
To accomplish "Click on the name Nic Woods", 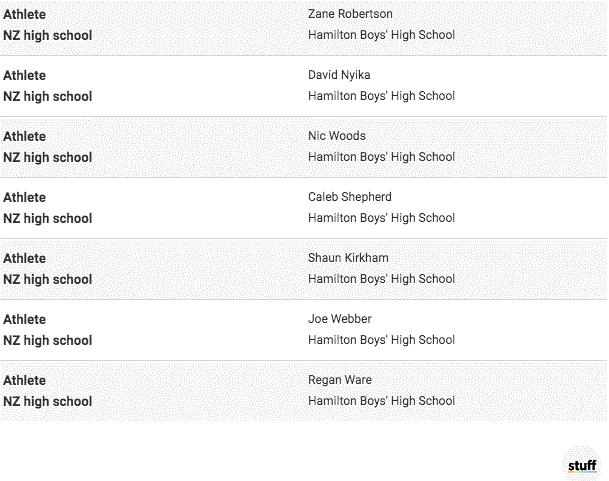I will click(x=337, y=136).
